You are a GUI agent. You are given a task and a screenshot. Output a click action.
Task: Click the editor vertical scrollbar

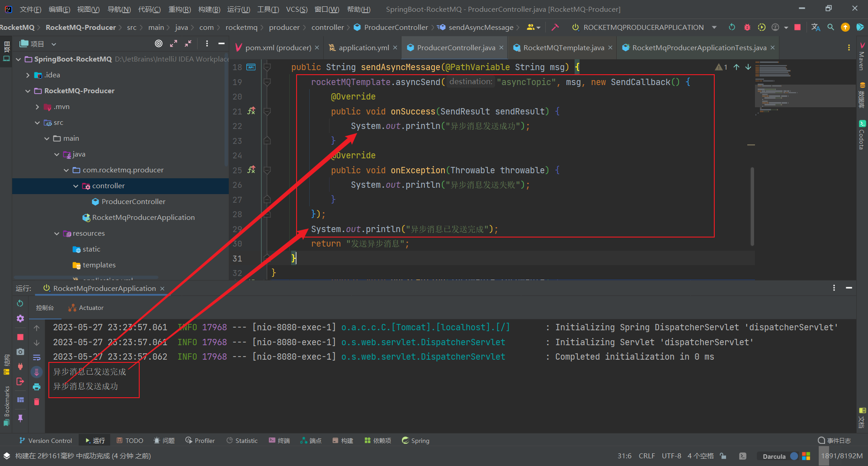point(752,206)
